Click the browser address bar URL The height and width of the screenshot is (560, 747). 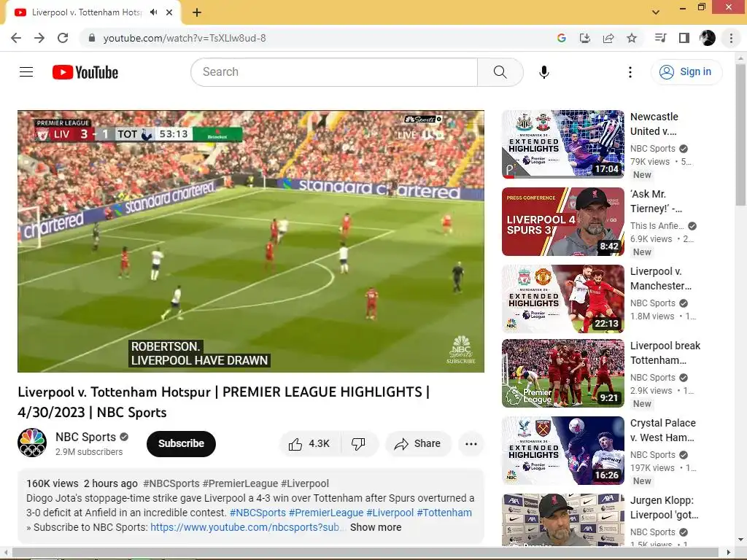pos(185,38)
